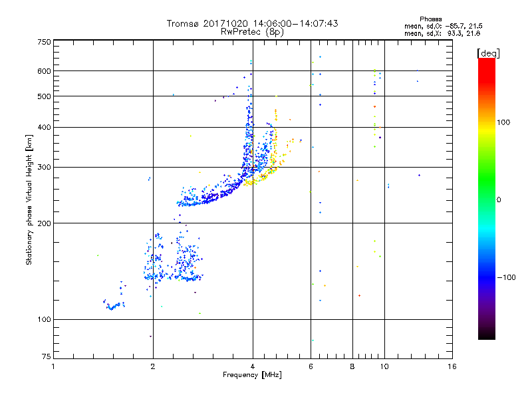Click the 'Phases' header text
This screenshot has width=532, height=399.
point(430,19)
